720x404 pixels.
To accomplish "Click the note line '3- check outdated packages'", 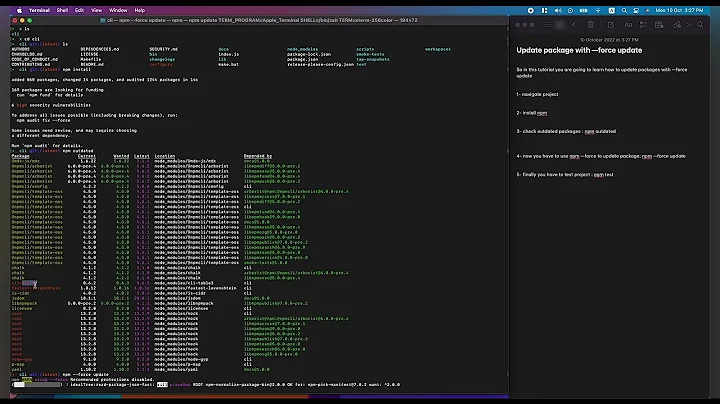I will coord(566,131).
